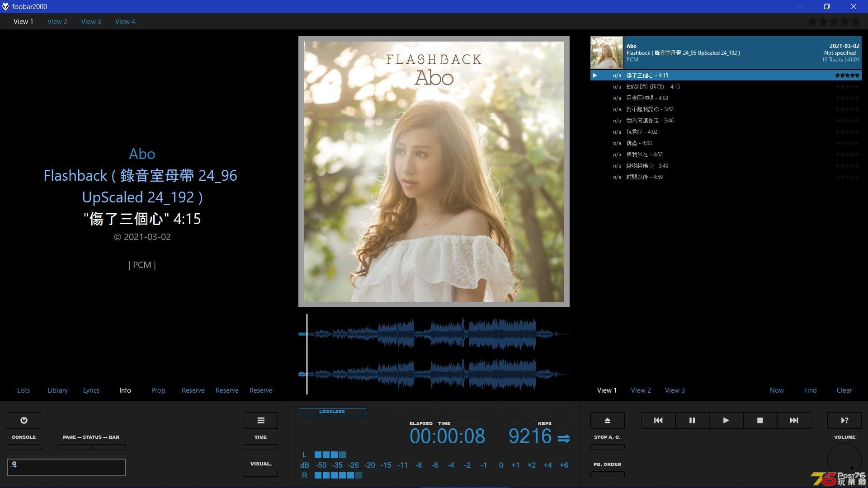The image size is (868, 488).
Task: Select playlist track 我為何讓你走 - 3:46
Action: click(x=726, y=121)
